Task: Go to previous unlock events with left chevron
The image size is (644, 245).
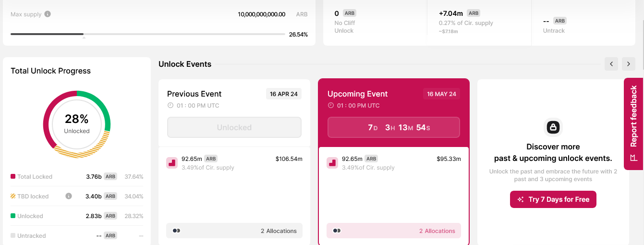Action: (x=611, y=64)
